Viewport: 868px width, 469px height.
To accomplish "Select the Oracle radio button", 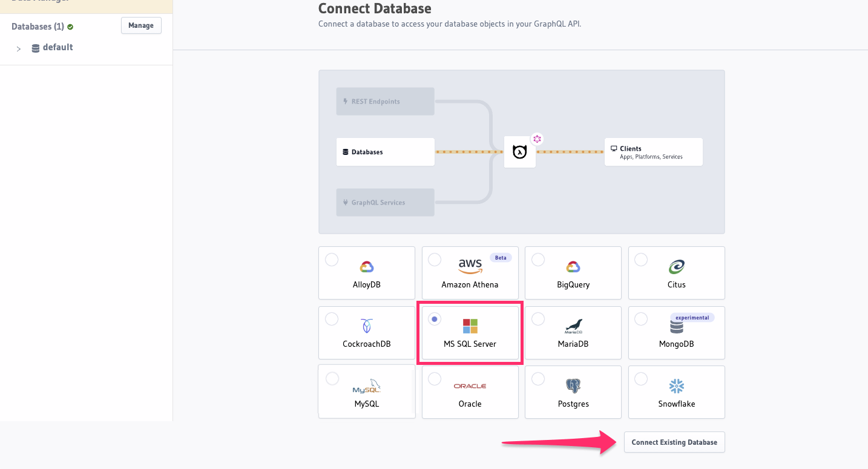I will (x=435, y=379).
